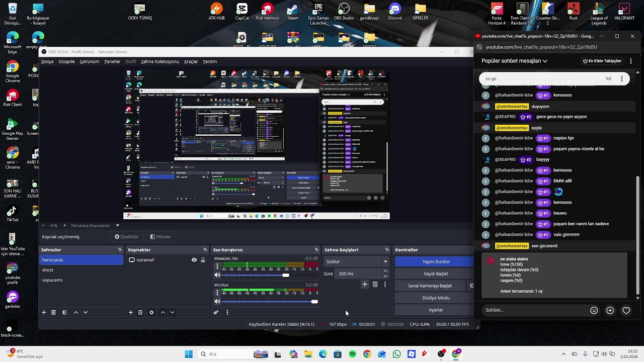Expand Popüler sohbet mesajları dropdown

[514, 61]
